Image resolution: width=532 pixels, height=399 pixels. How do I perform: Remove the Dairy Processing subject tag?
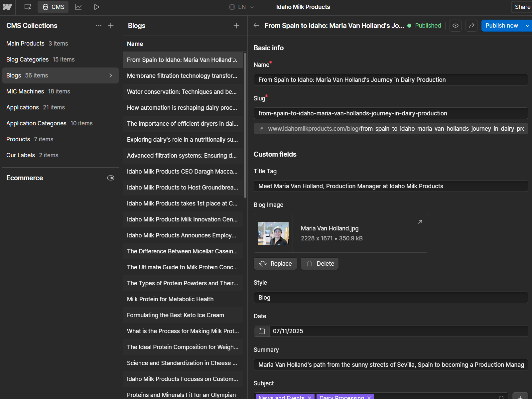[369, 397]
